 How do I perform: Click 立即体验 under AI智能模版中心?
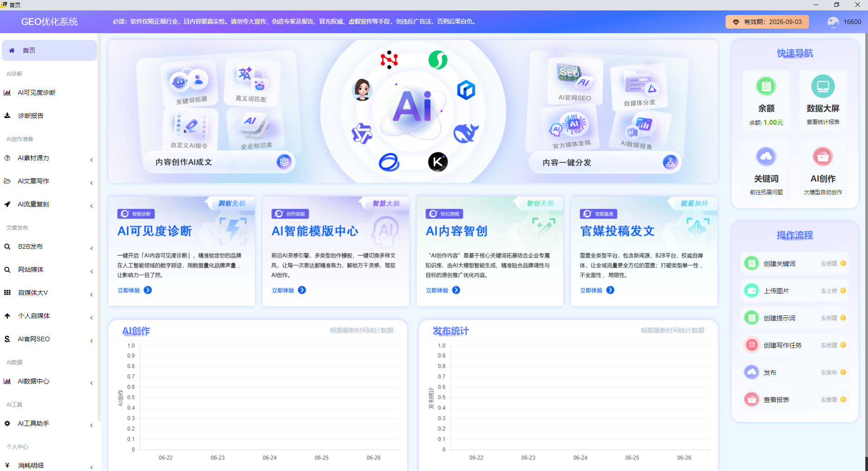pos(289,290)
